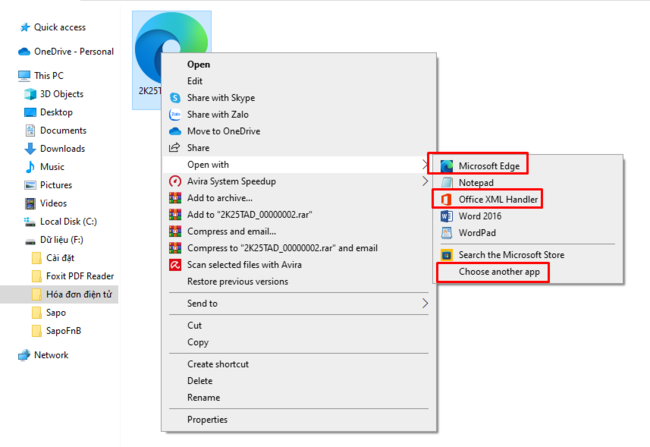Expand the Avira System Speedup submenu arrow
The height and width of the screenshot is (447, 650).
(424, 181)
